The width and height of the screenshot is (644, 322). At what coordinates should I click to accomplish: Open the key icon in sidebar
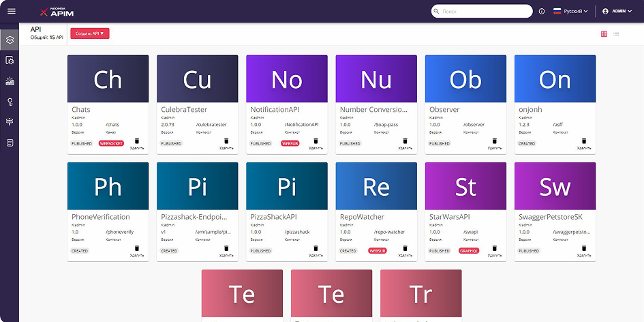pyautogui.click(x=10, y=102)
